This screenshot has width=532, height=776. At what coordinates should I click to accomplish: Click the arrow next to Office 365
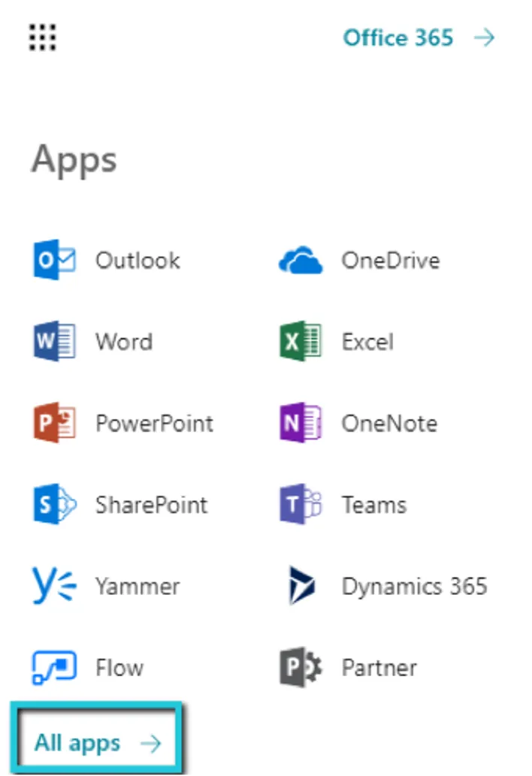click(x=484, y=38)
